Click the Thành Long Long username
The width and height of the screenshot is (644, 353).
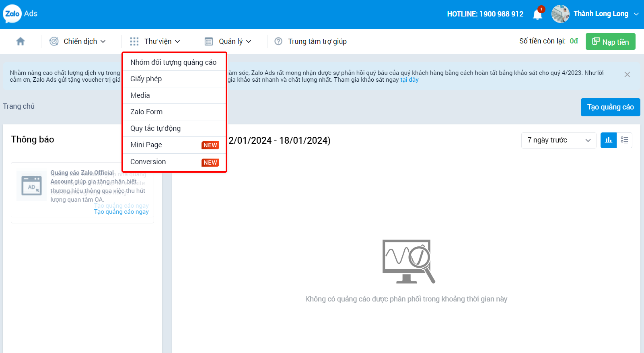click(601, 14)
